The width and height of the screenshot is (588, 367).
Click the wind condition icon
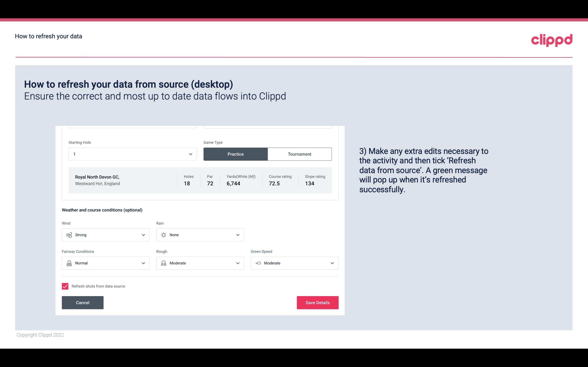[69, 235]
